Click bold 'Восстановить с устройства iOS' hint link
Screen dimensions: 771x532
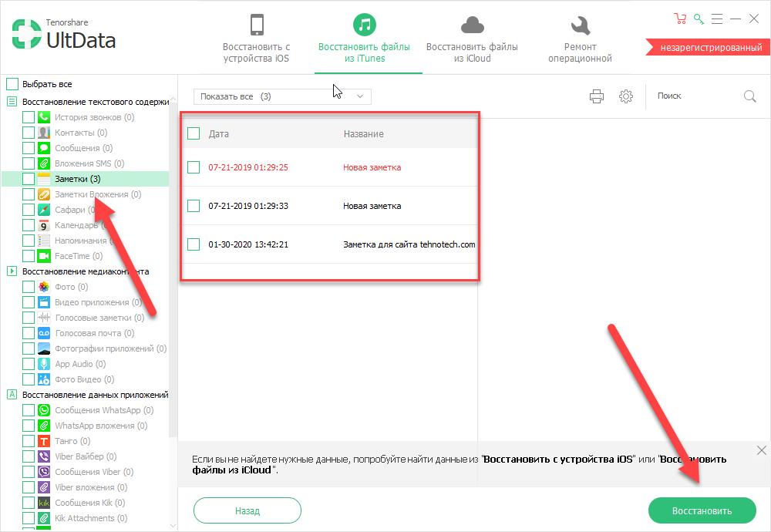(x=558, y=460)
